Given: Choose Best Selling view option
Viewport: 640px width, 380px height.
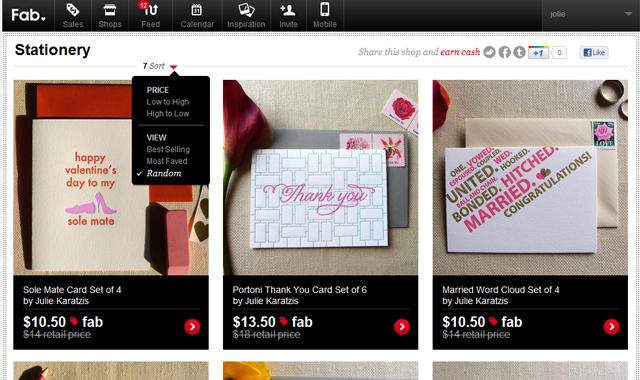Looking at the screenshot, I should (x=168, y=149).
